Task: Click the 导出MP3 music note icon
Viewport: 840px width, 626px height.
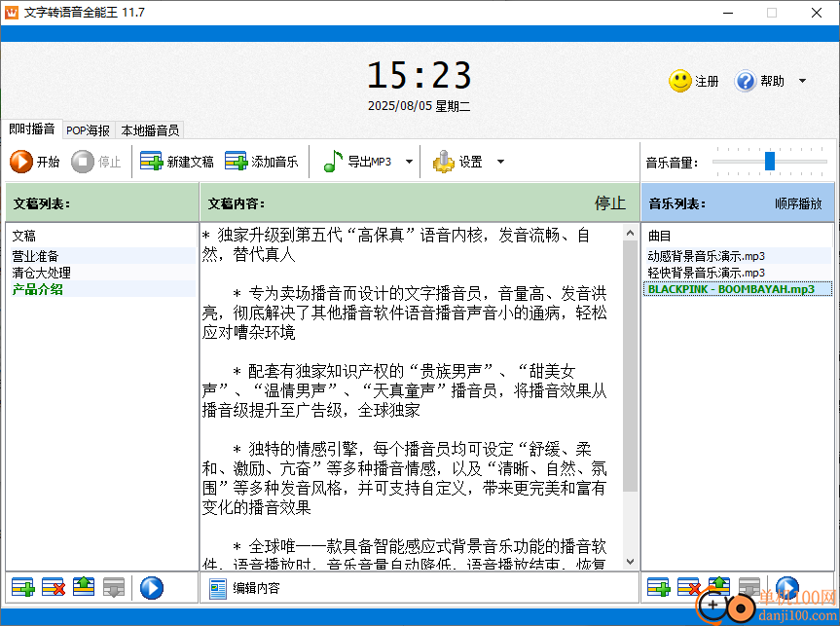Action: (334, 162)
